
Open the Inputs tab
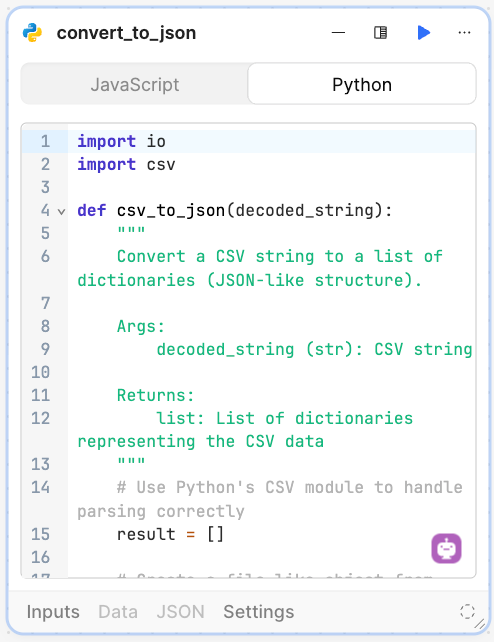[x=53, y=612]
